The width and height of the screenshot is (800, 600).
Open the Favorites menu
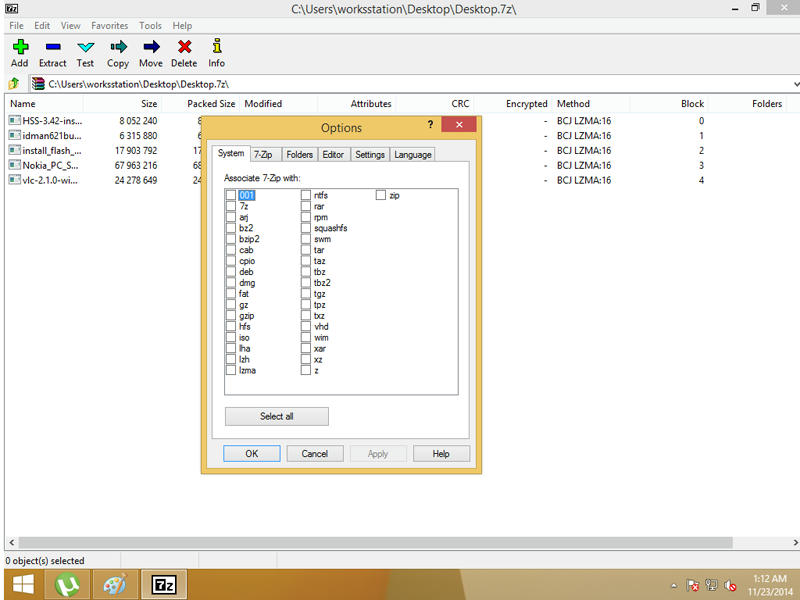[x=110, y=26]
